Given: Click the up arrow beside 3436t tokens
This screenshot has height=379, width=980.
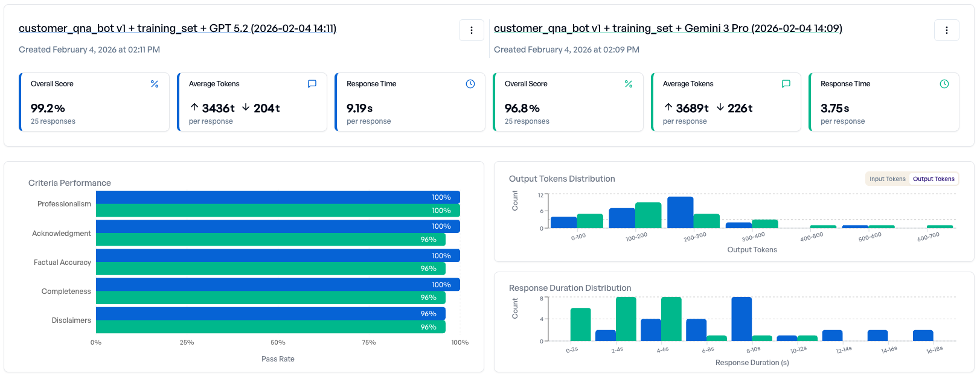Looking at the screenshot, I should [x=194, y=107].
